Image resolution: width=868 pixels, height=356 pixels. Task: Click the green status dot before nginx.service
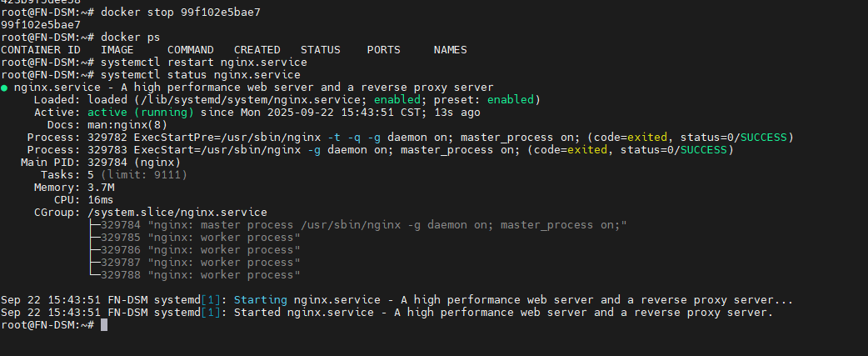point(5,88)
